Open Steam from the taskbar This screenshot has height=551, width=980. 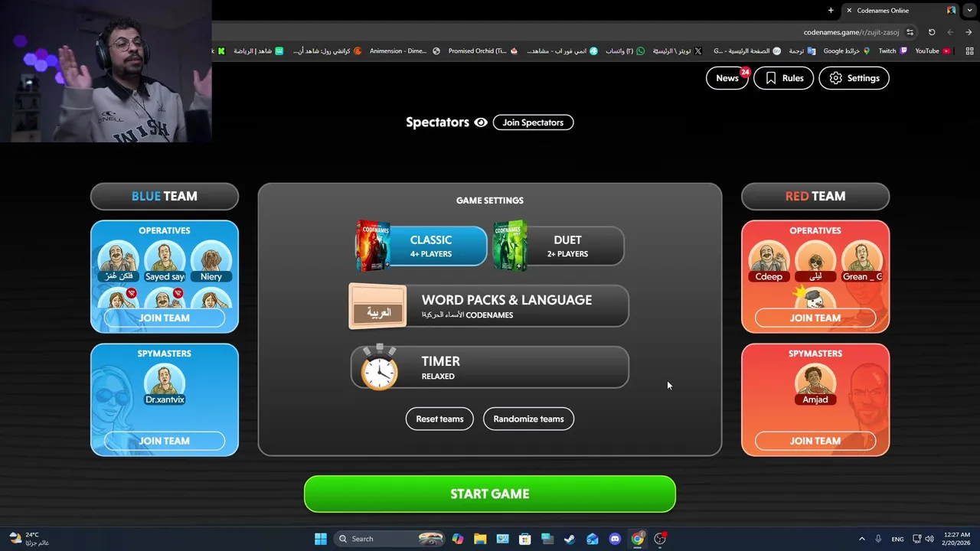click(x=570, y=539)
